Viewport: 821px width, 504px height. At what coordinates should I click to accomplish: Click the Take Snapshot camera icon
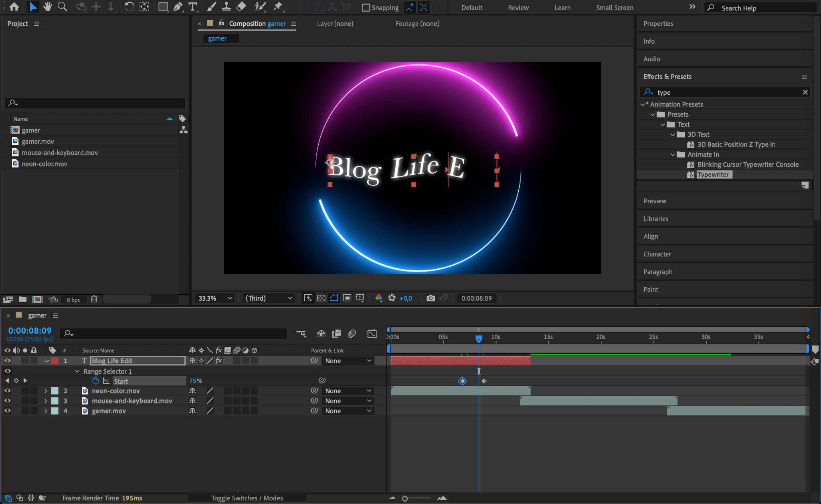click(431, 298)
